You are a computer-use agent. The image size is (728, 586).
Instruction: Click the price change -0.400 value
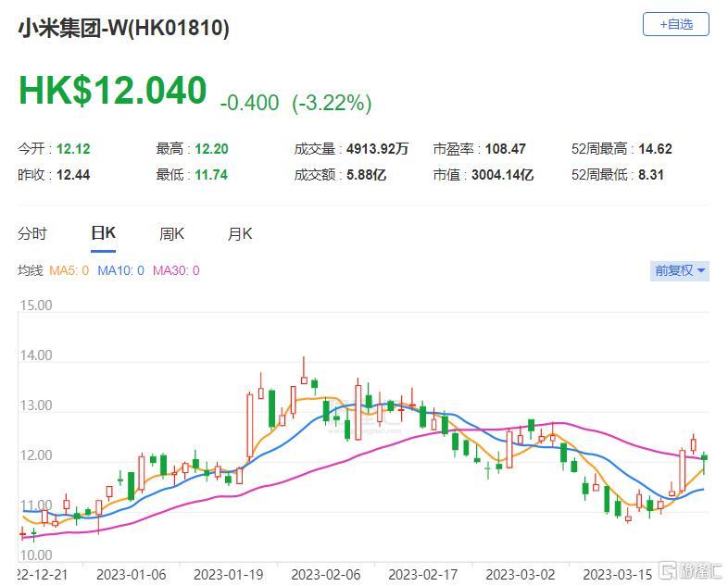(249, 103)
